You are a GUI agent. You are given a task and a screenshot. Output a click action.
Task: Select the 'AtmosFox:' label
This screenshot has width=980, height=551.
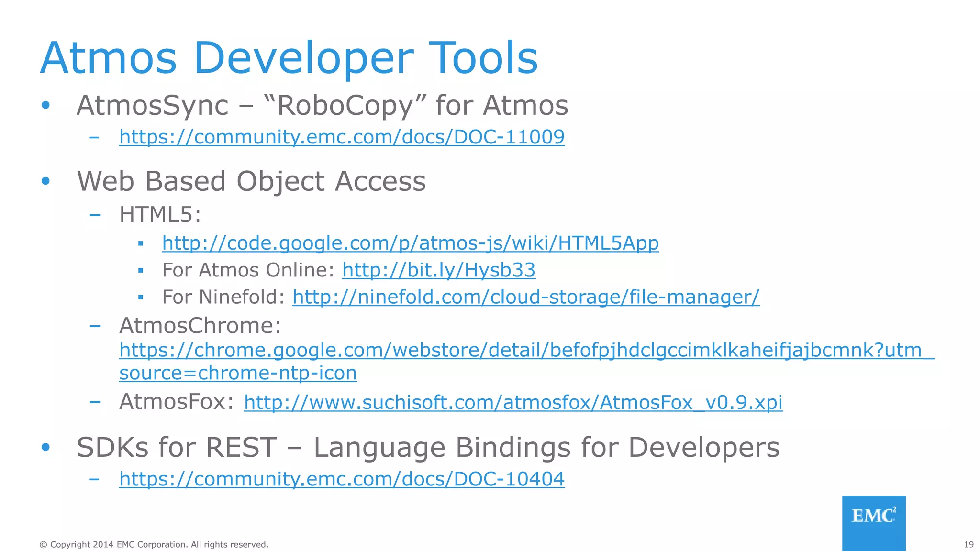[x=177, y=402]
